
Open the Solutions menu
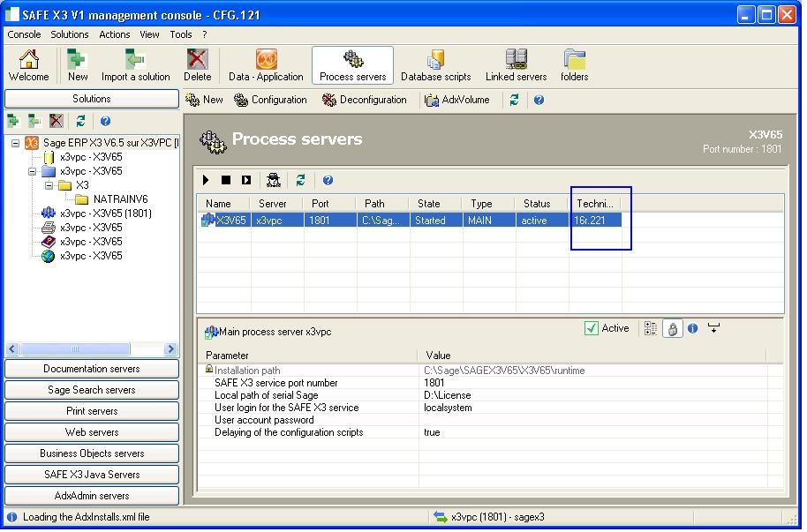click(x=70, y=34)
